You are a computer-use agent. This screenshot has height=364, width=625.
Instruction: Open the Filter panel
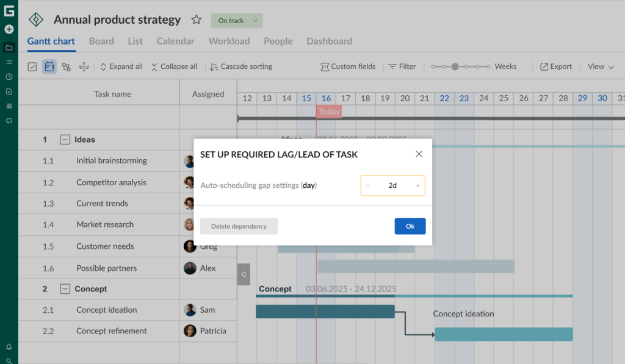pos(402,66)
